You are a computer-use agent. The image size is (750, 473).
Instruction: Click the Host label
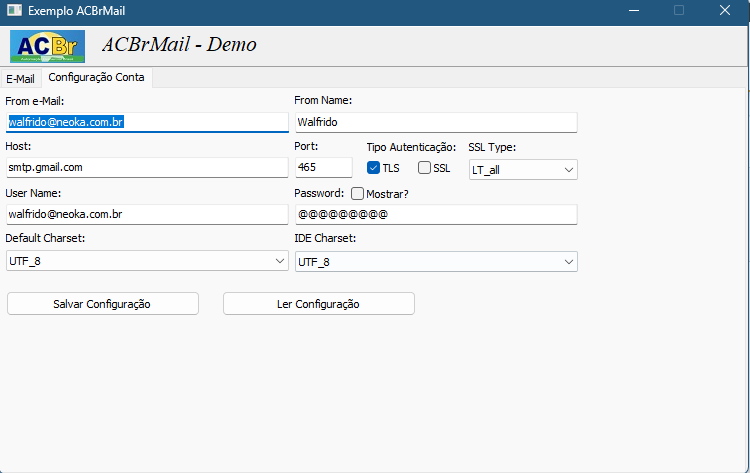(18, 146)
